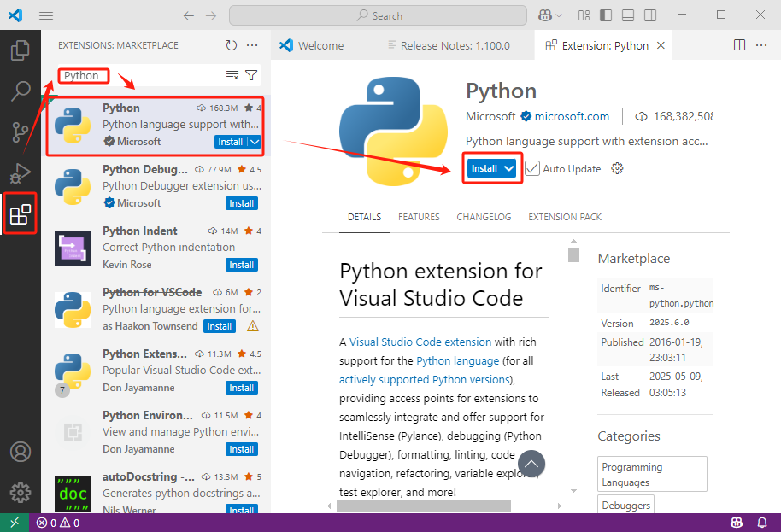781x532 pixels.
Task: Open the Extensions view more actions menu
Action: coord(253,45)
